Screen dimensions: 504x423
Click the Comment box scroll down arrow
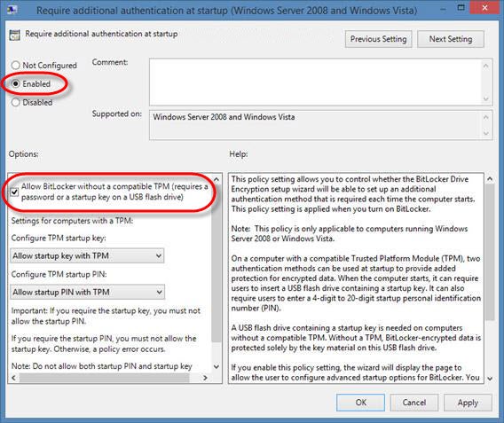coord(486,99)
